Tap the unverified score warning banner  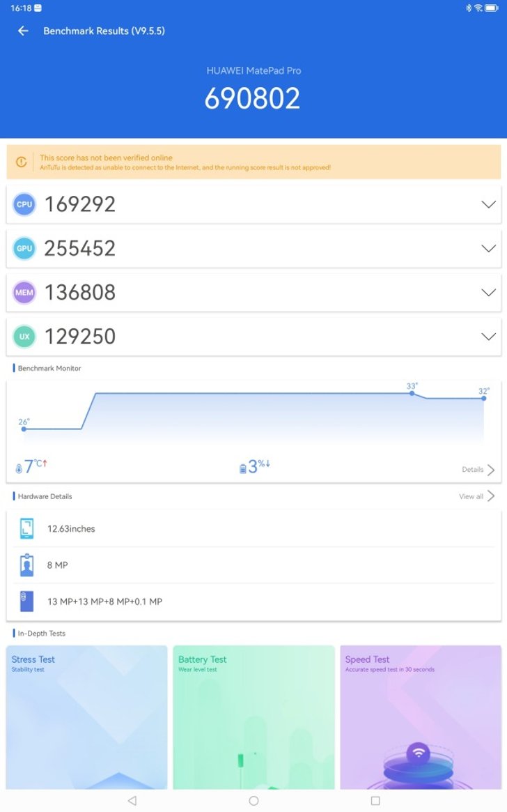coord(253,162)
